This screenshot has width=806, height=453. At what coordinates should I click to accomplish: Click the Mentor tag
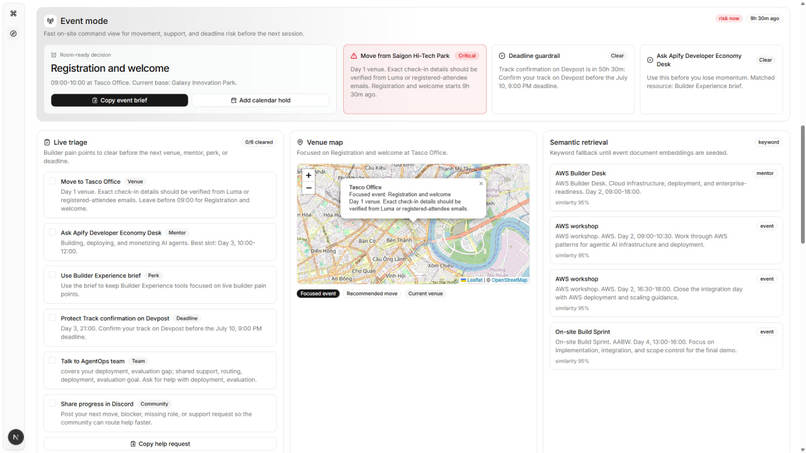tap(177, 233)
